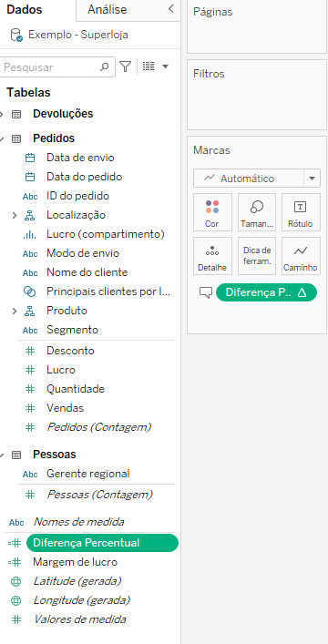Select the Dados tab
The image size is (328, 644).
pos(25,10)
